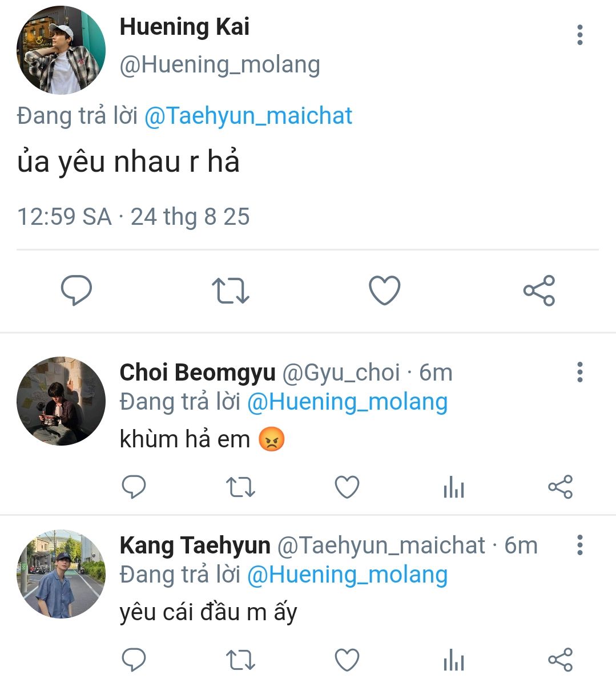Reply to Choi Beomgyu's comment

coord(134,488)
